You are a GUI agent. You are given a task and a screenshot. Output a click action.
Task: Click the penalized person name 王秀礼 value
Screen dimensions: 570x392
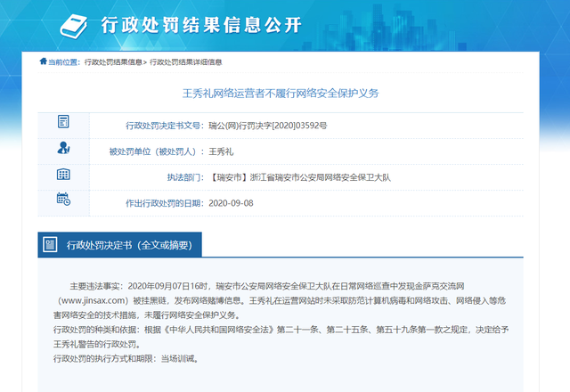(220, 152)
